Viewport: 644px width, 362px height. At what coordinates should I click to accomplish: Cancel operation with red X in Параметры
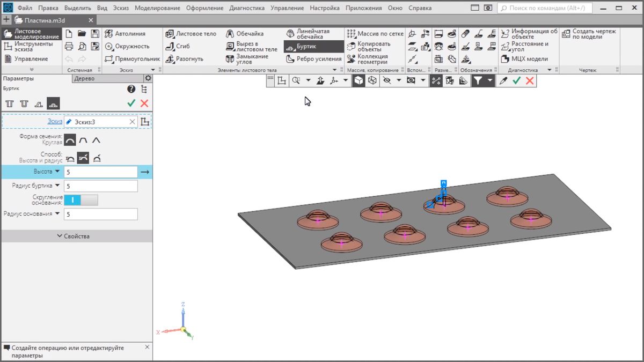click(x=144, y=104)
